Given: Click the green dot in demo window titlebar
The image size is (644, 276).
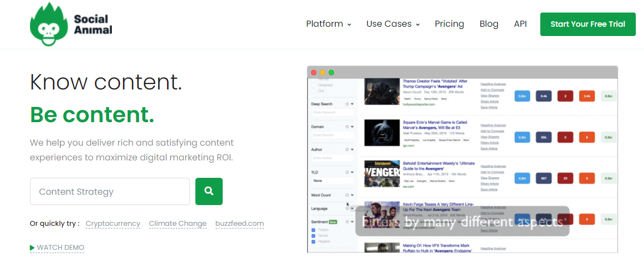Looking at the screenshot, I should click(331, 73).
